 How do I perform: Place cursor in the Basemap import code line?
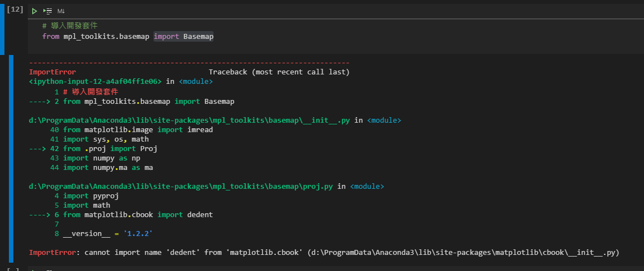tap(128, 37)
